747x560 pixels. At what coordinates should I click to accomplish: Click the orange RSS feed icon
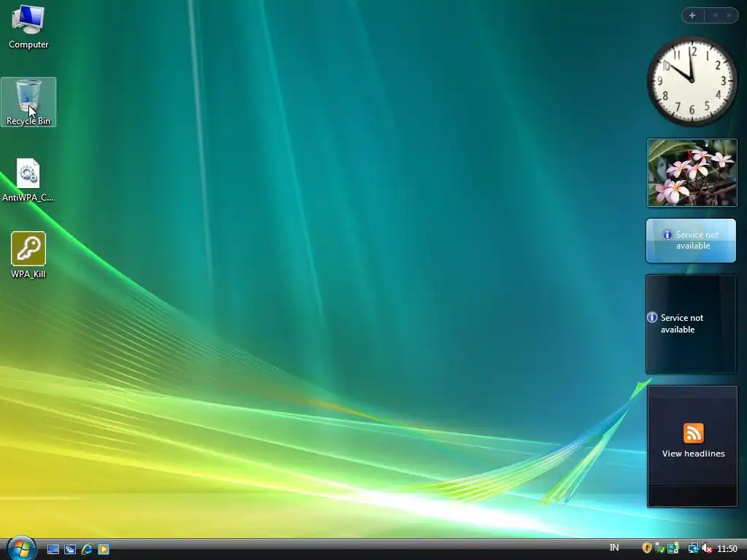click(x=693, y=433)
